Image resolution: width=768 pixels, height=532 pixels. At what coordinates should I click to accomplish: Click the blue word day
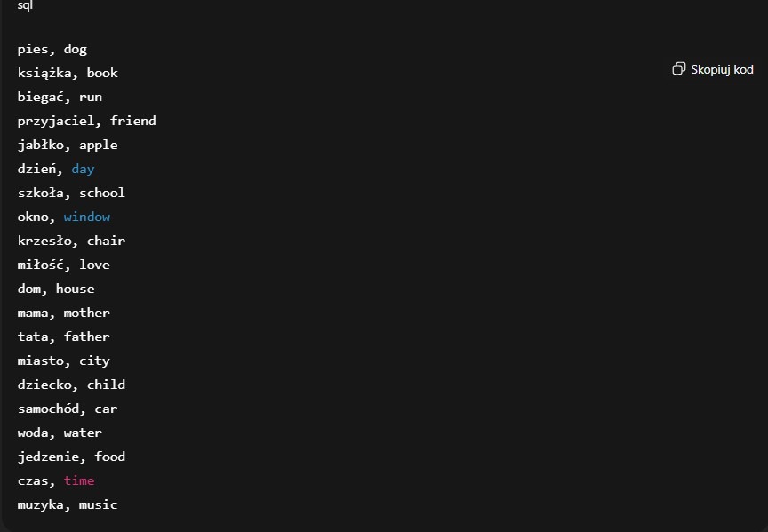pos(83,169)
